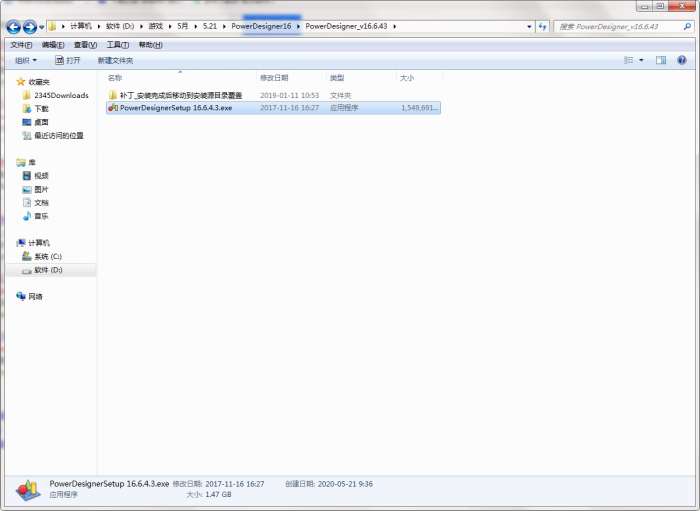
Task: Select 库 in navigation pane
Action: [32, 162]
